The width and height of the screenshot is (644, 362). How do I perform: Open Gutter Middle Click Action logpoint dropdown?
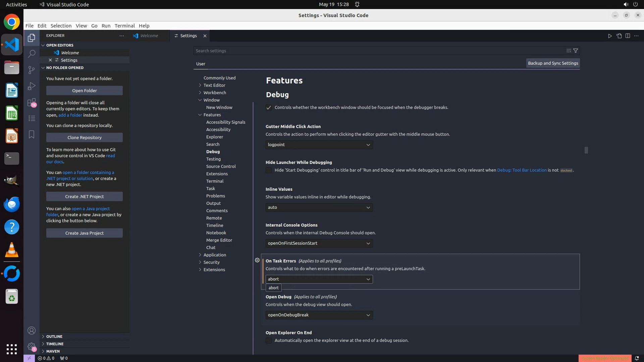(319, 145)
